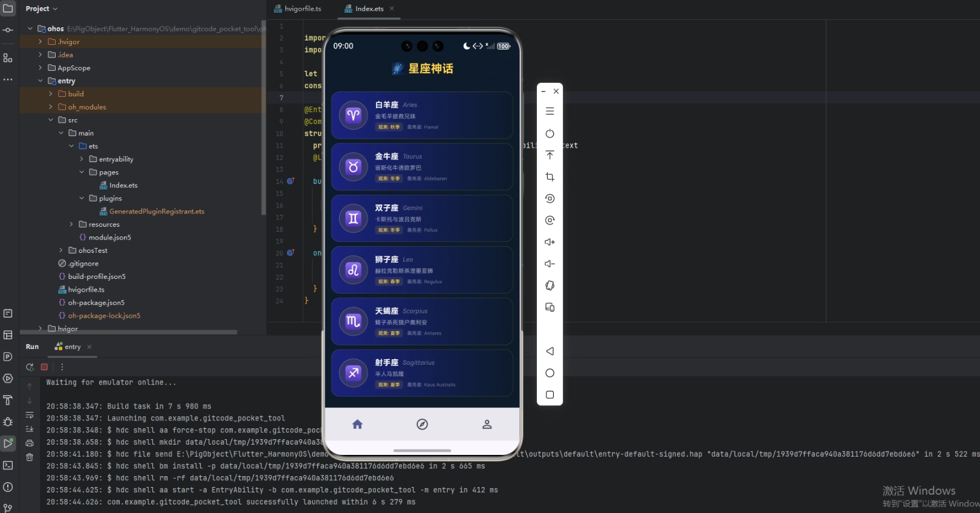Open the Run tool window icon in sidebar

click(x=8, y=443)
